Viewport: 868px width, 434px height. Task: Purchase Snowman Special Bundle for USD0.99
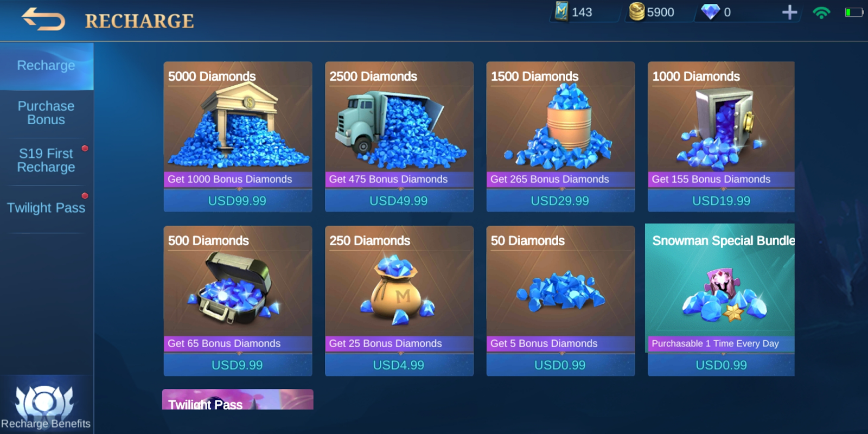(x=721, y=300)
